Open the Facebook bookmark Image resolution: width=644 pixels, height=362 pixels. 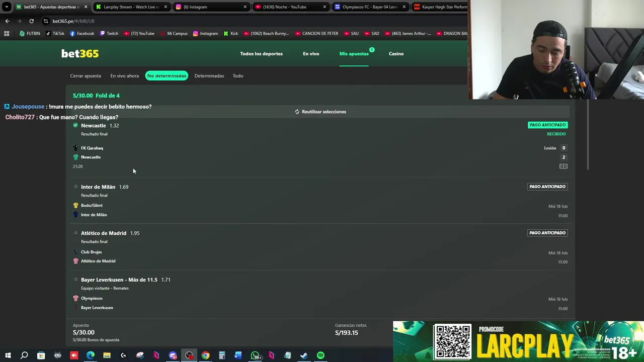point(82,34)
